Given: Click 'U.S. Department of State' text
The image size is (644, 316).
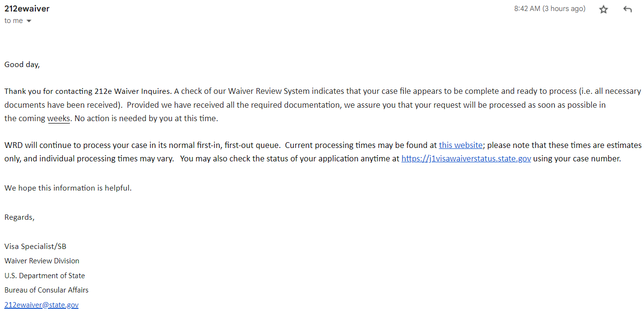Looking at the screenshot, I should coord(44,276).
